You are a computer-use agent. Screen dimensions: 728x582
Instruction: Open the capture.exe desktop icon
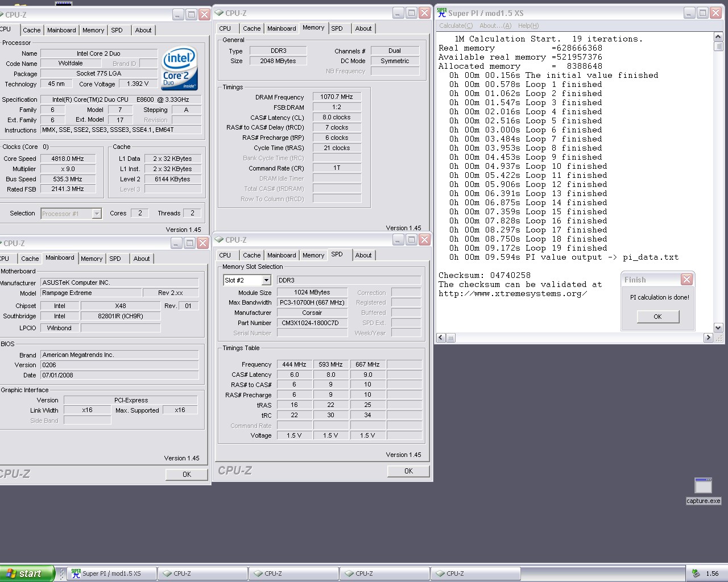pos(704,491)
